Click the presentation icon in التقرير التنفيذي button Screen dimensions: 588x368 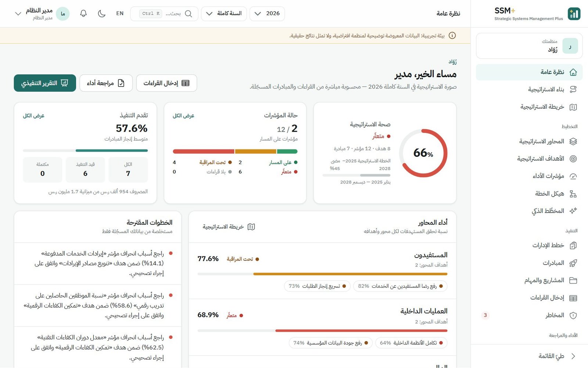tap(65, 83)
